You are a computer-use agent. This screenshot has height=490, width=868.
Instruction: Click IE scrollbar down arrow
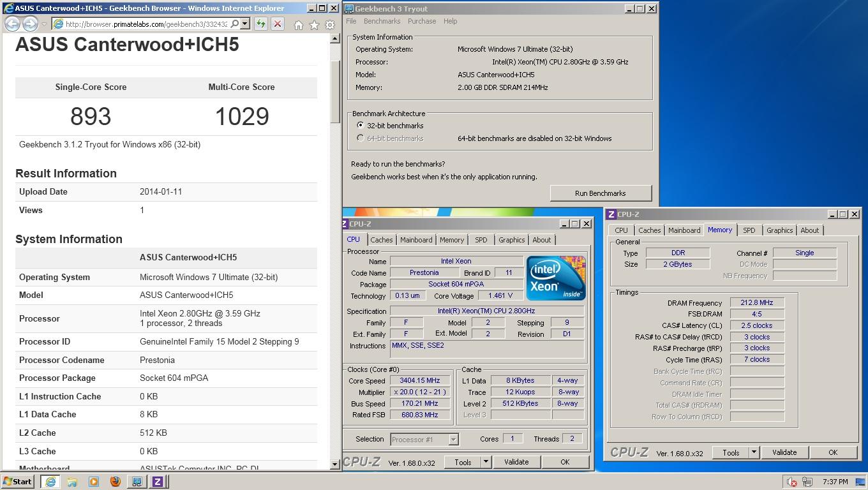[x=334, y=464]
